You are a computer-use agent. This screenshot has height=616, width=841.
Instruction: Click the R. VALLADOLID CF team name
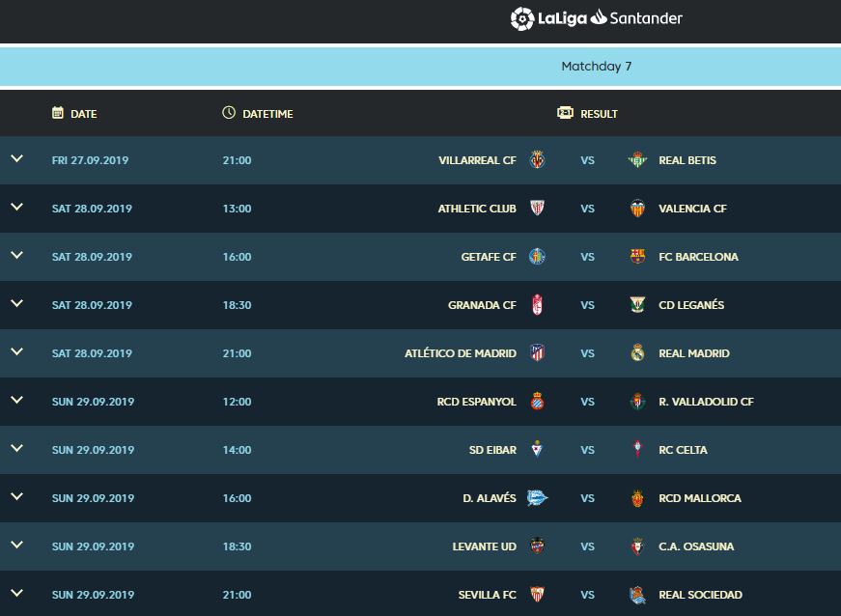click(x=706, y=402)
